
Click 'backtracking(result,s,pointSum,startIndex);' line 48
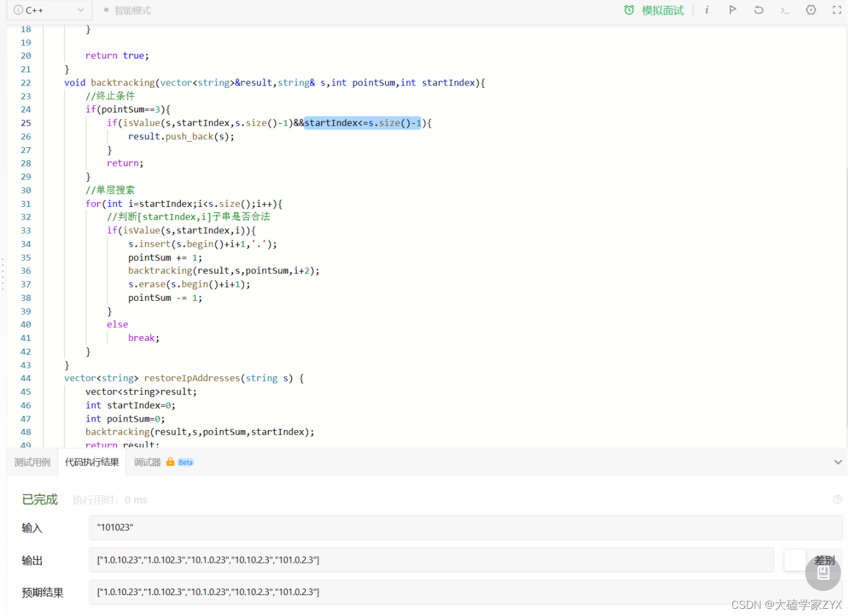200,432
